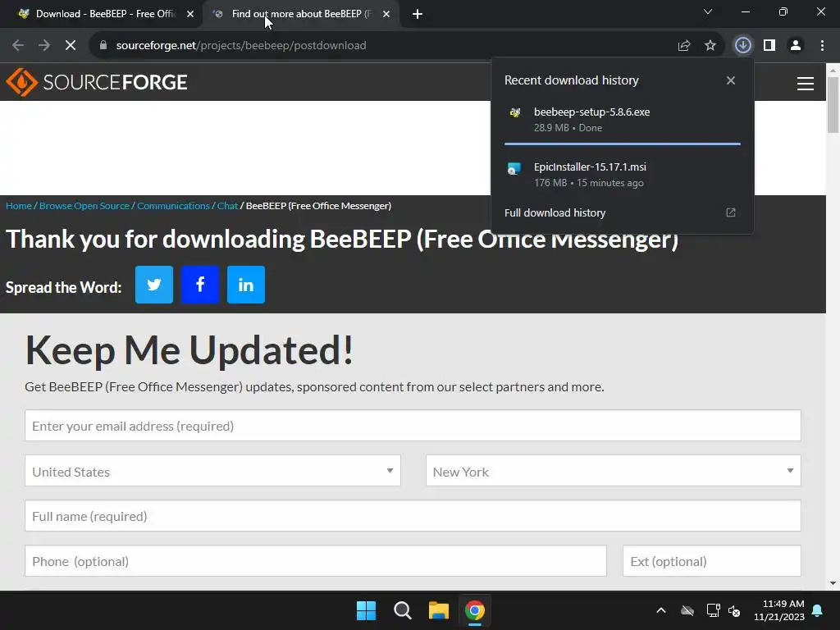The height and width of the screenshot is (630, 840).
Task: Open the taskbar clock and date
Action: tap(779, 610)
